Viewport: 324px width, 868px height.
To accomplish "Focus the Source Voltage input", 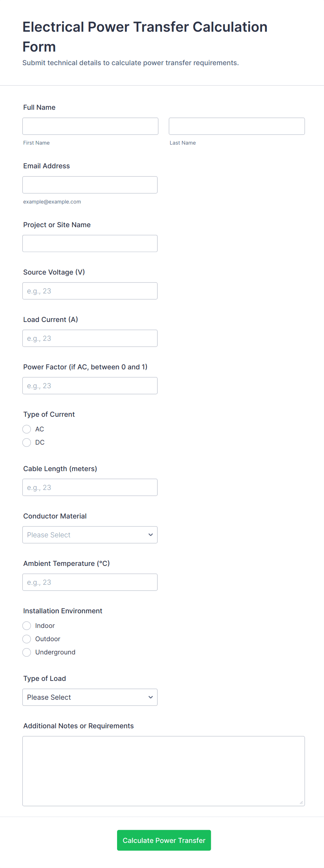I will pyautogui.click(x=90, y=291).
